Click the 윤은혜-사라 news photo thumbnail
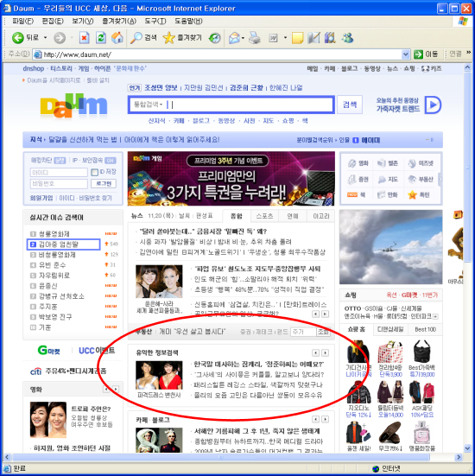The height and width of the screenshot is (476, 475). coord(159,282)
